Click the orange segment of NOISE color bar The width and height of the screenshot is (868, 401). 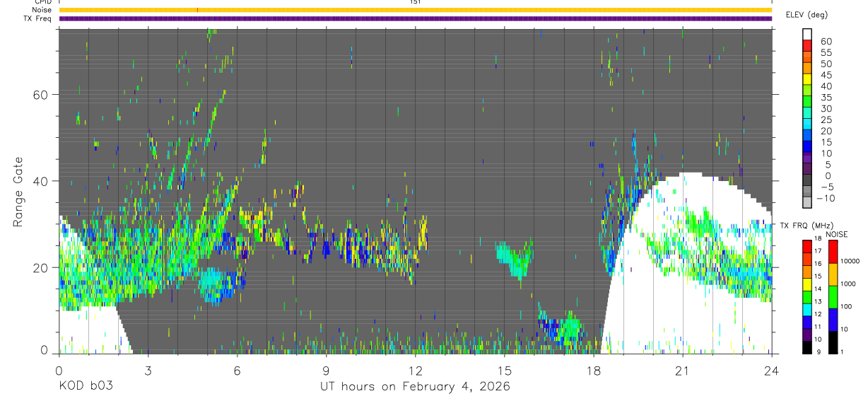pyautogui.click(x=833, y=274)
